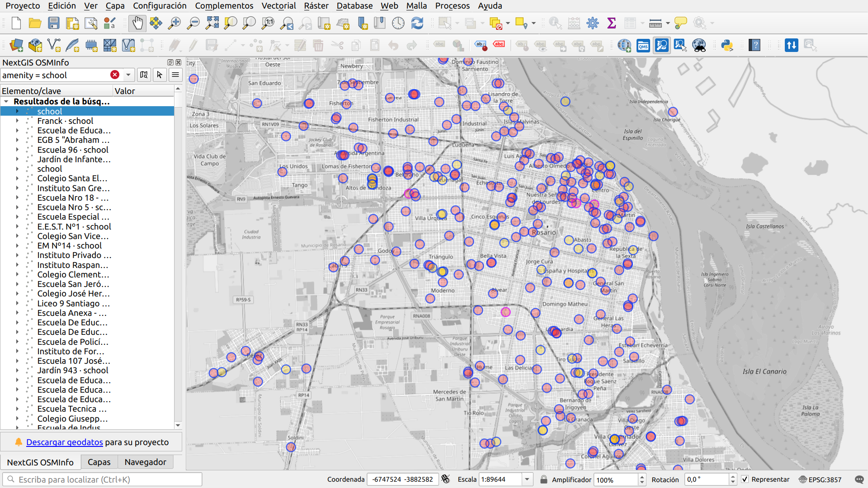Refresh the map canvas
The image size is (868, 488).
(x=417, y=23)
